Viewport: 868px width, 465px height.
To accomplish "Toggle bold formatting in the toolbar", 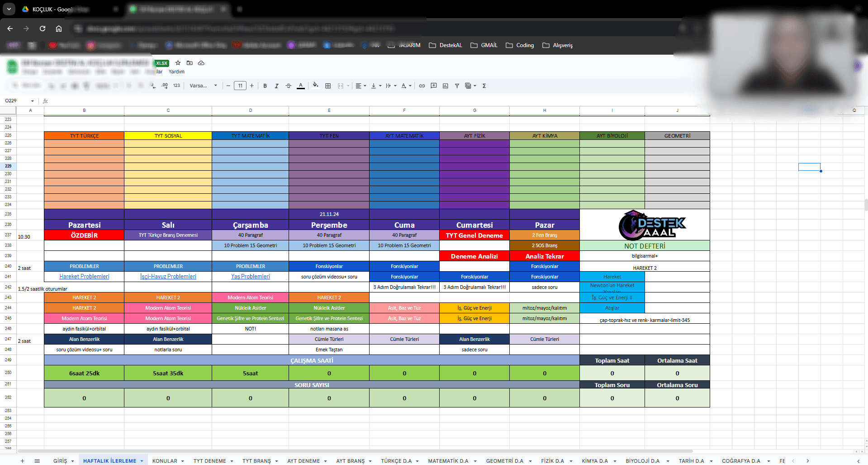I will tap(265, 86).
